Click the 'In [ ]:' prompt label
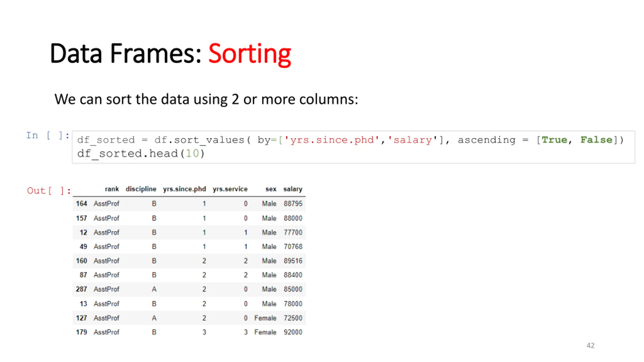This screenshot has width=644, height=362. coord(48,135)
